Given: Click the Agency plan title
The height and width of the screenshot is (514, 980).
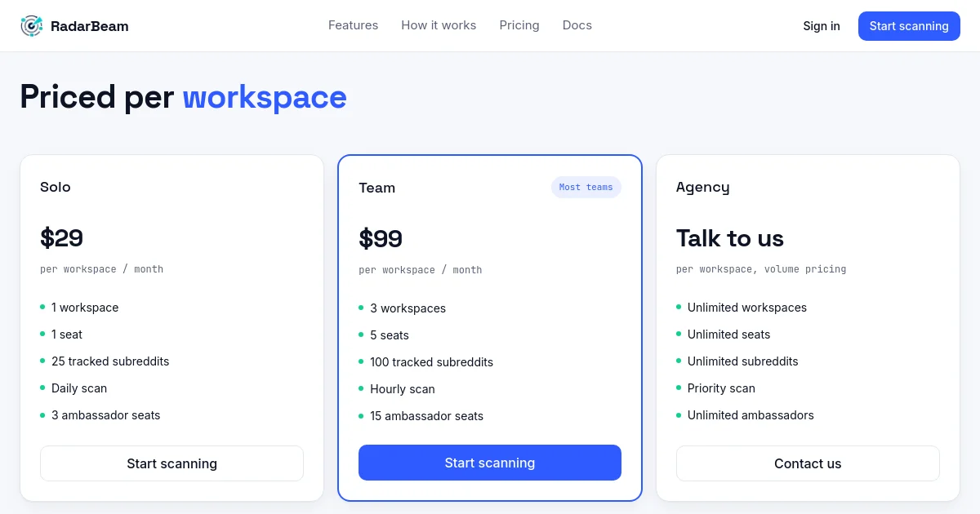Looking at the screenshot, I should [703, 187].
